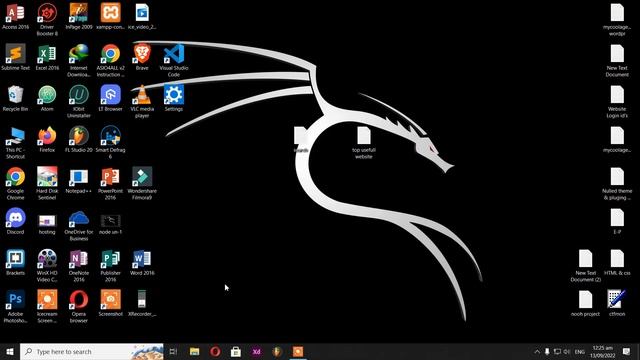The height and width of the screenshot is (360, 640).
Task: Launch OneNote 2016 shortcut
Action: 79,265
